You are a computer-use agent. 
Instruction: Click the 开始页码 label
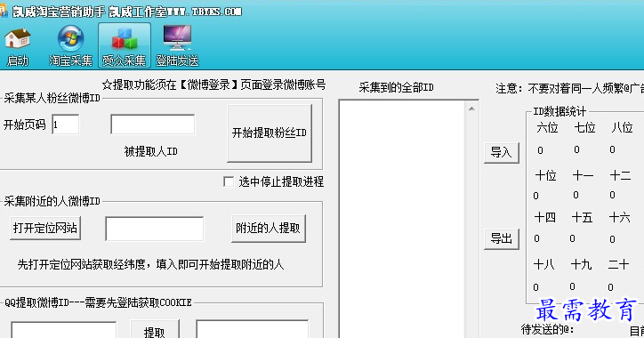click(25, 125)
